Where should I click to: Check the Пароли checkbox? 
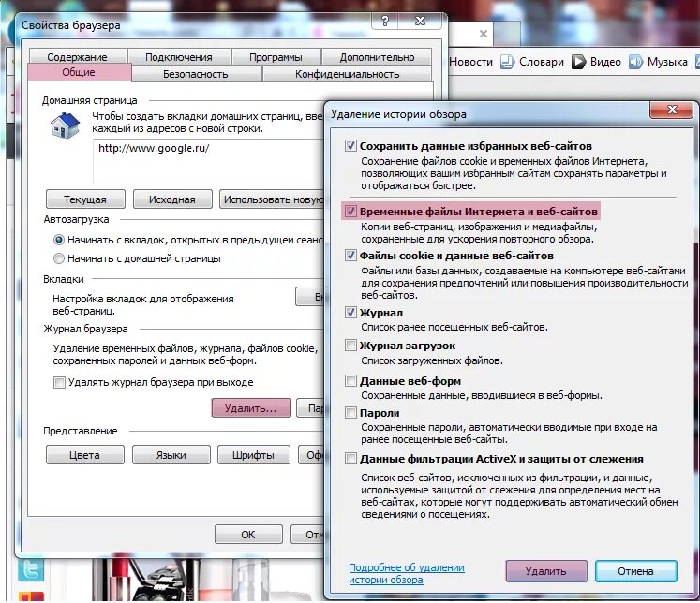[350, 413]
